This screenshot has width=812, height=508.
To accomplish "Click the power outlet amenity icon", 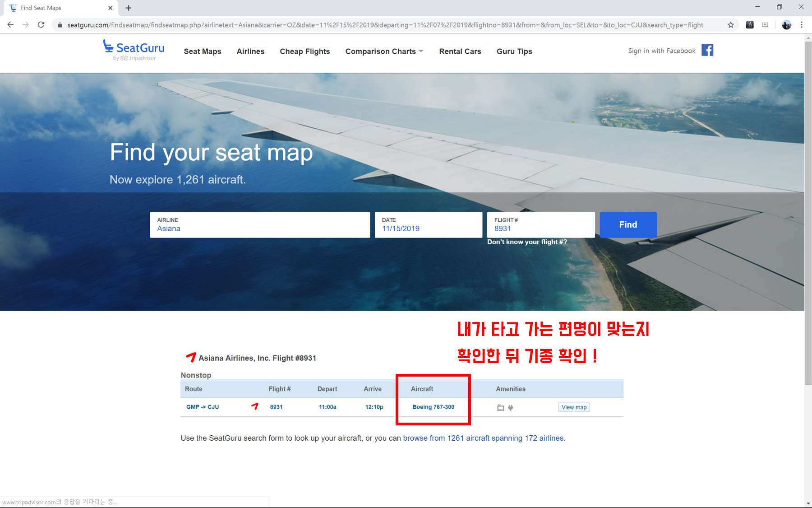I will point(510,407).
